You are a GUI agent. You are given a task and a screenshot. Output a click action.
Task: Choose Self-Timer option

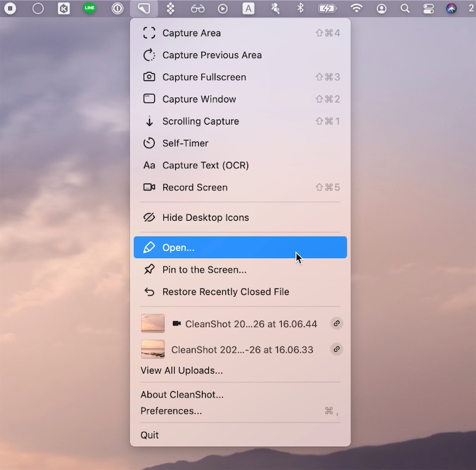(x=240, y=143)
